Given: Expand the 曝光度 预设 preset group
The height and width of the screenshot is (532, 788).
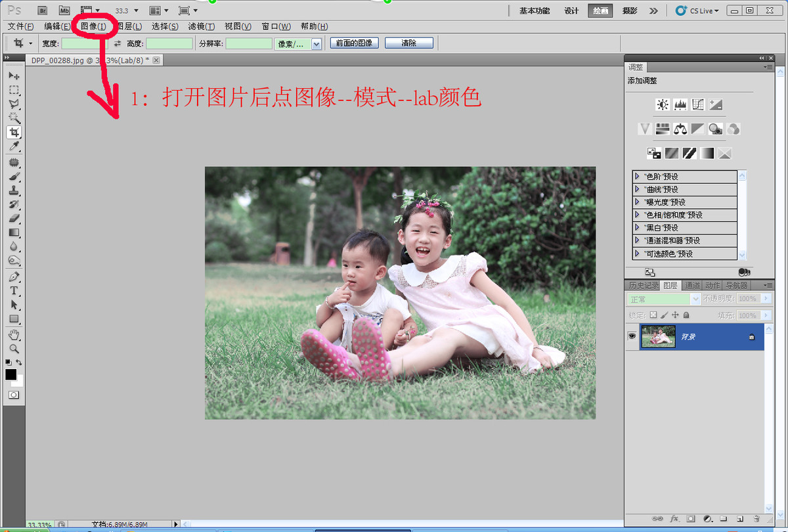Looking at the screenshot, I should [637, 202].
